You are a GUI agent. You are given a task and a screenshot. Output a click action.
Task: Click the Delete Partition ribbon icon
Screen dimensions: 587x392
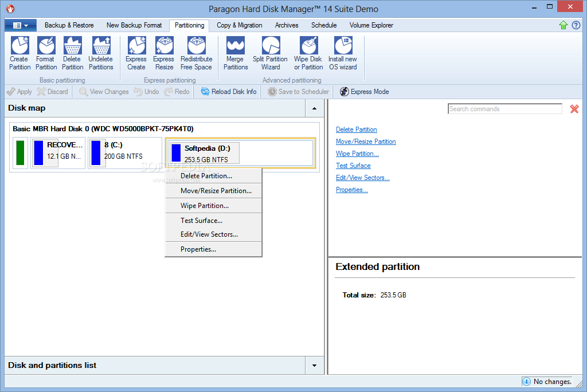(x=72, y=53)
